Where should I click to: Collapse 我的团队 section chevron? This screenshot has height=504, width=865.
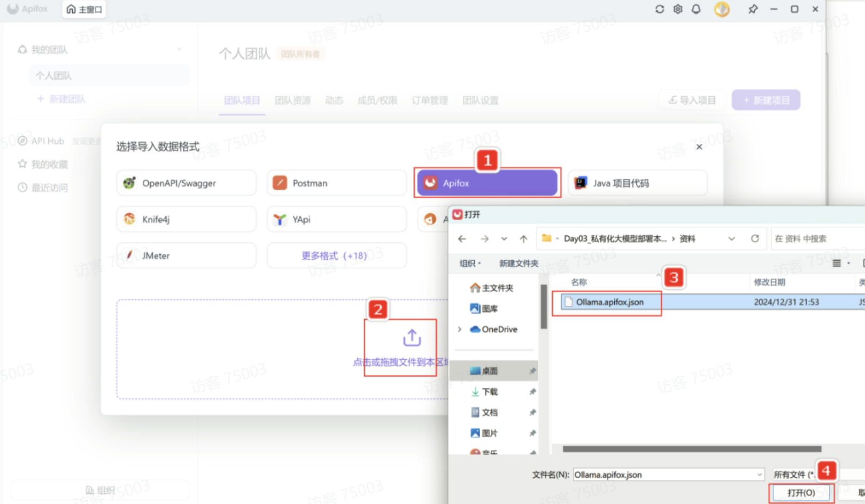coord(180,50)
